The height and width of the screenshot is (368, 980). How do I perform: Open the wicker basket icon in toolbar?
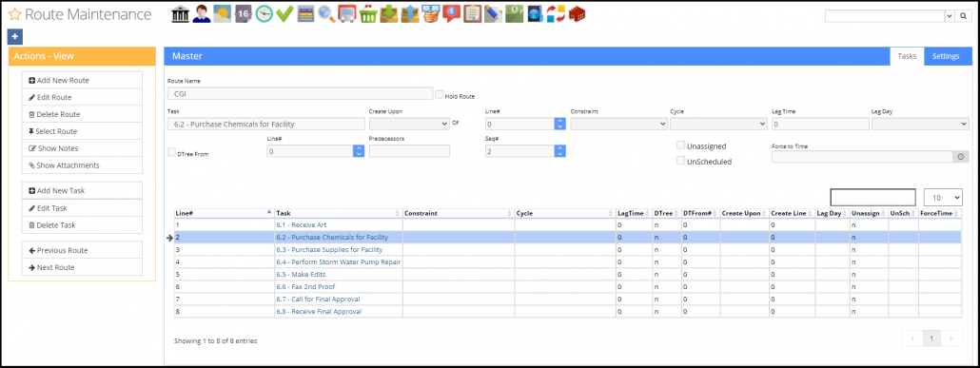click(431, 13)
